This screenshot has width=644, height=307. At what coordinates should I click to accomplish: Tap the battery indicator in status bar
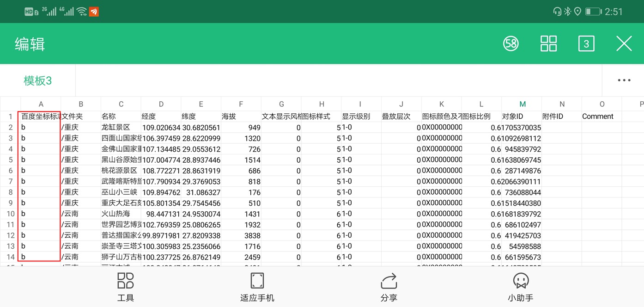click(593, 12)
